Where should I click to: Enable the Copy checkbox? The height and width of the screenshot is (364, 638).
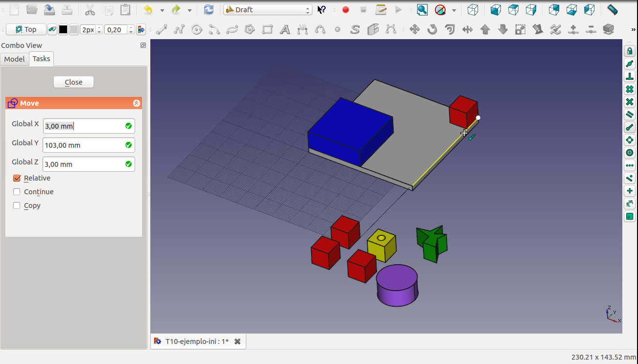click(17, 205)
